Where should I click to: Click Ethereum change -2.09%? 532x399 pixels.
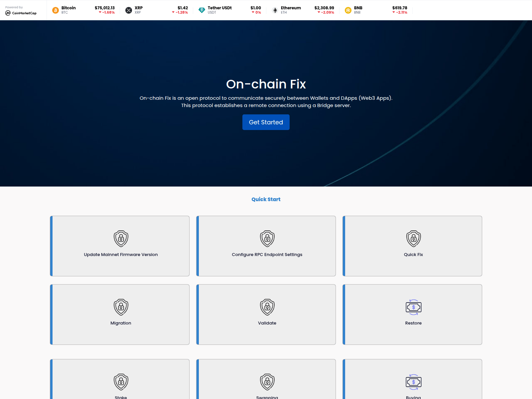326,12
